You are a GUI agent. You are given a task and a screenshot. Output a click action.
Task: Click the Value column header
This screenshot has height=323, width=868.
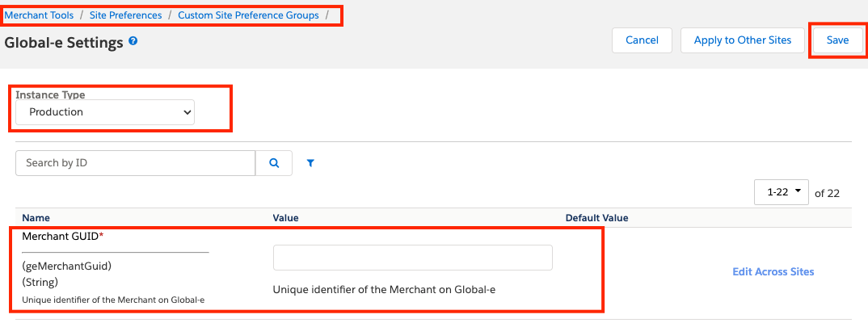285,218
